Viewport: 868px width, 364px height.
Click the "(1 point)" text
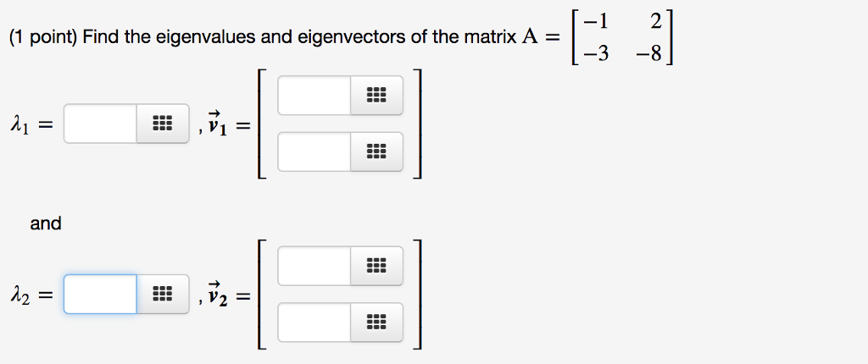pos(44,38)
